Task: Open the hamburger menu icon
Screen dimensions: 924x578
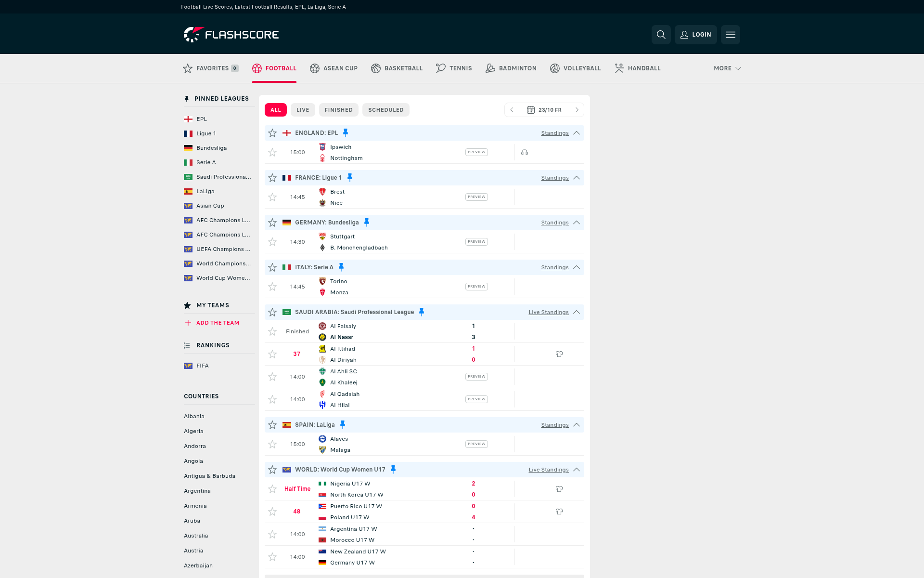Action: point(730,35)
